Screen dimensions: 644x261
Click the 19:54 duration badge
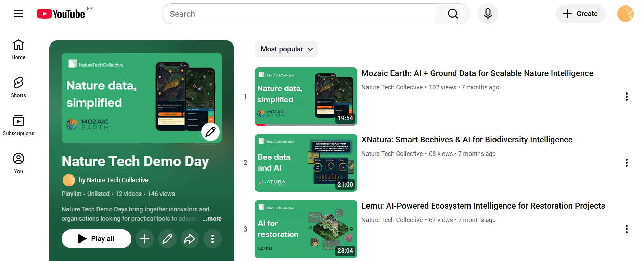pos(345,118)
